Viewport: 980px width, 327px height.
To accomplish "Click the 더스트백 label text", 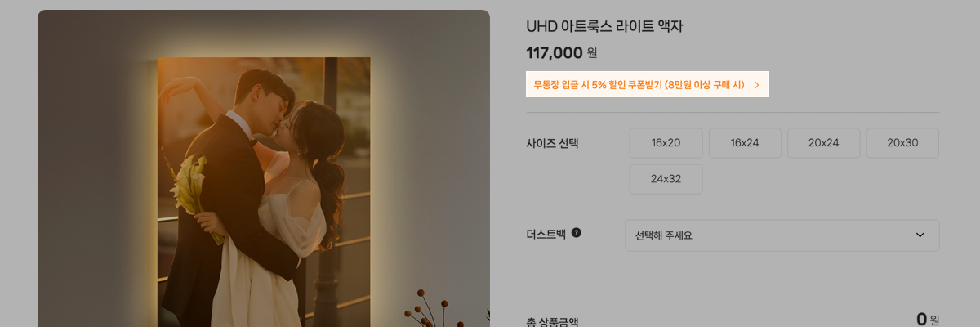I will pos(546,234).
